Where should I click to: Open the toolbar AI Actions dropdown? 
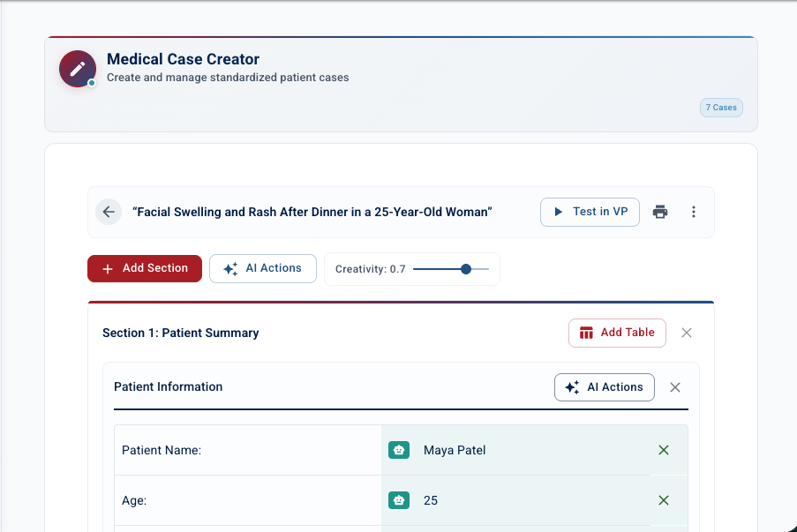pos(262,268)
